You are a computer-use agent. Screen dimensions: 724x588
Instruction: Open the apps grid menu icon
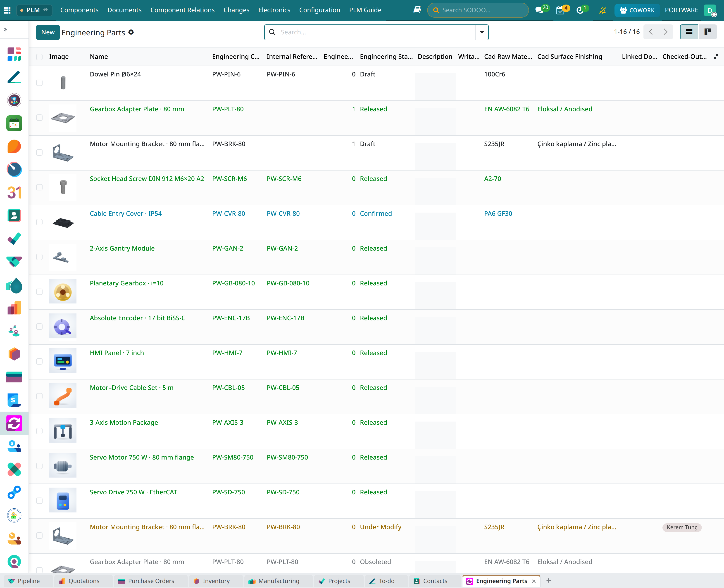click(7, 10)
